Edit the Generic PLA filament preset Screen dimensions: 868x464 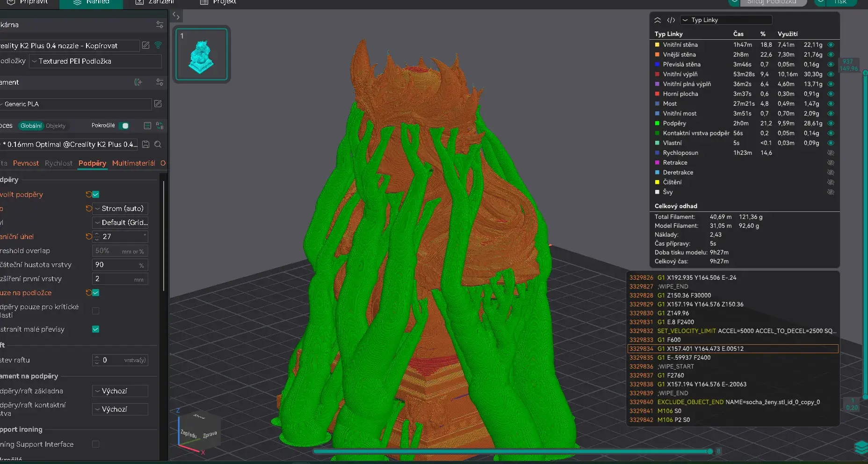[158, 104]
